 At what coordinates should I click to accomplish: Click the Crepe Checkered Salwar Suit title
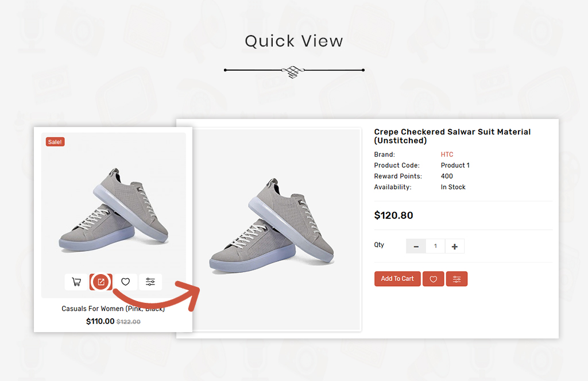click(x=452, y=136)
